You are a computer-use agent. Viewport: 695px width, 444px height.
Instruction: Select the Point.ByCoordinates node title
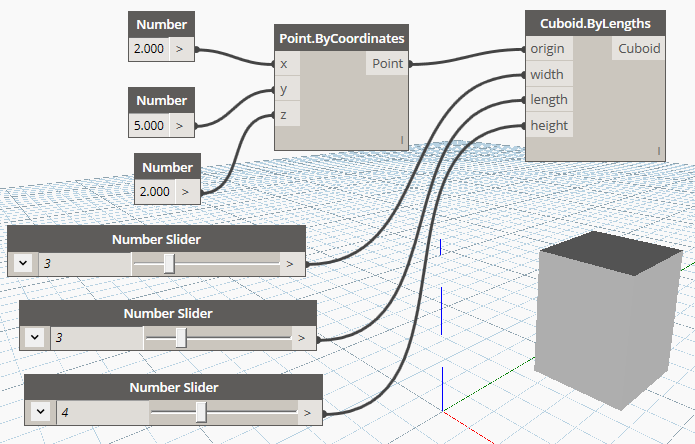click(341, 38)
